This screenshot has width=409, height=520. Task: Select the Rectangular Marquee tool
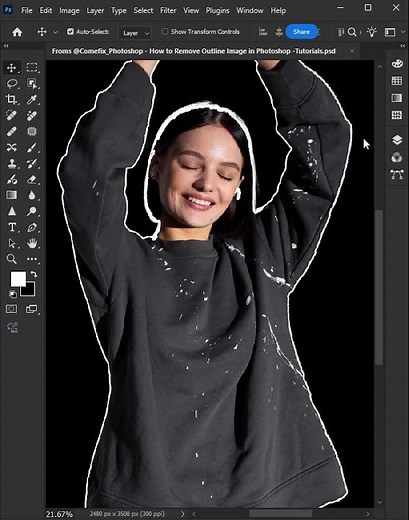tap(32, 68)
